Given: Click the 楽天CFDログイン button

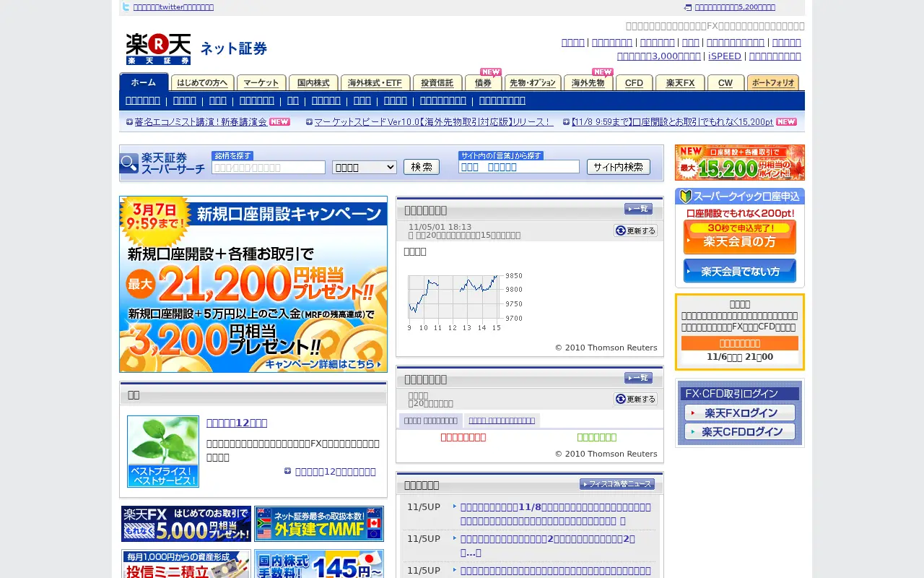Looking at the screenshot, I should (740, 431).
